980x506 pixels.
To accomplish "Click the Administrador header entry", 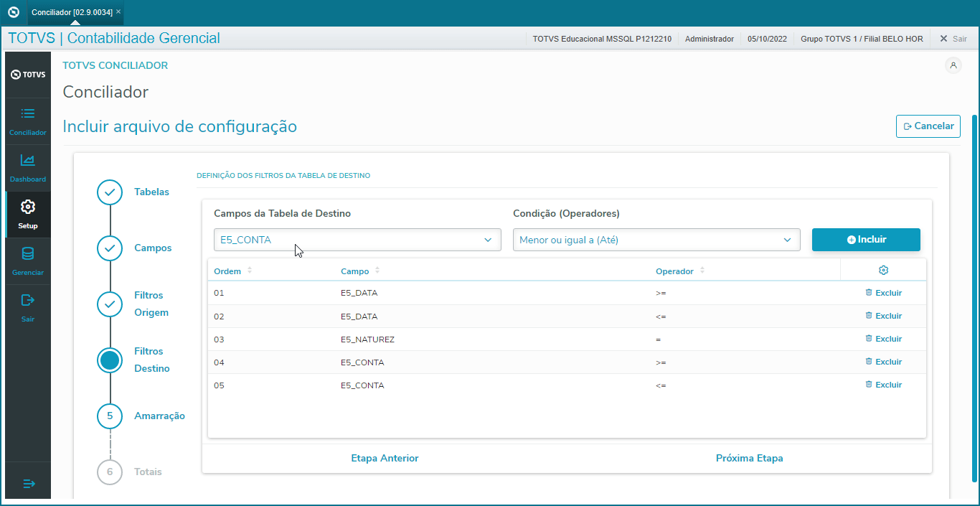I will point(710,39).
